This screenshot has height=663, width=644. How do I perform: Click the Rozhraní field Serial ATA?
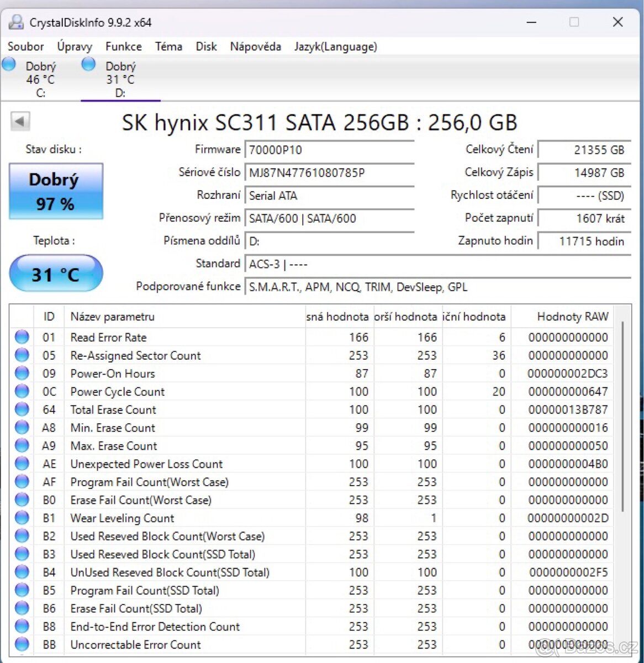(x=329, y=195)
